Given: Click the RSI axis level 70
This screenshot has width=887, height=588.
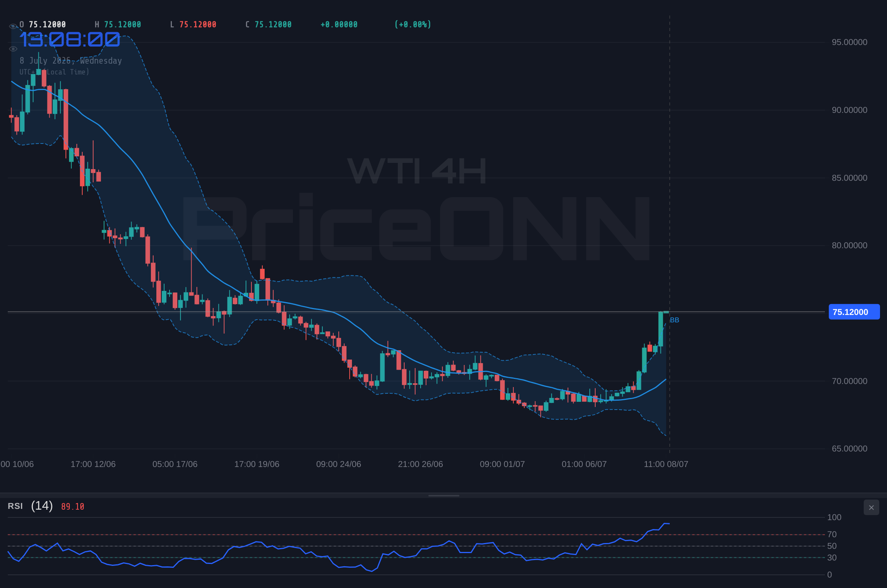Looking at the screenshot, I should tap(832, 534).
